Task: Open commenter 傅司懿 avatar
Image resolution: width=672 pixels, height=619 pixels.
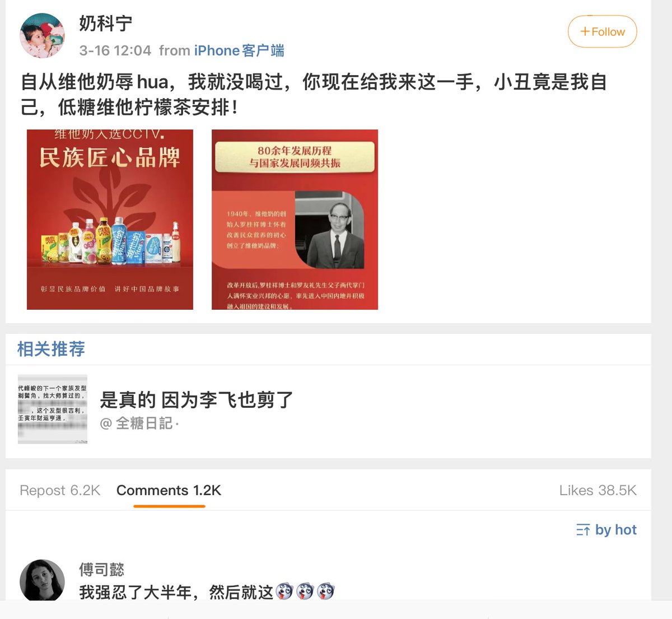Action: pyautogui.click(x=43, y=580)
